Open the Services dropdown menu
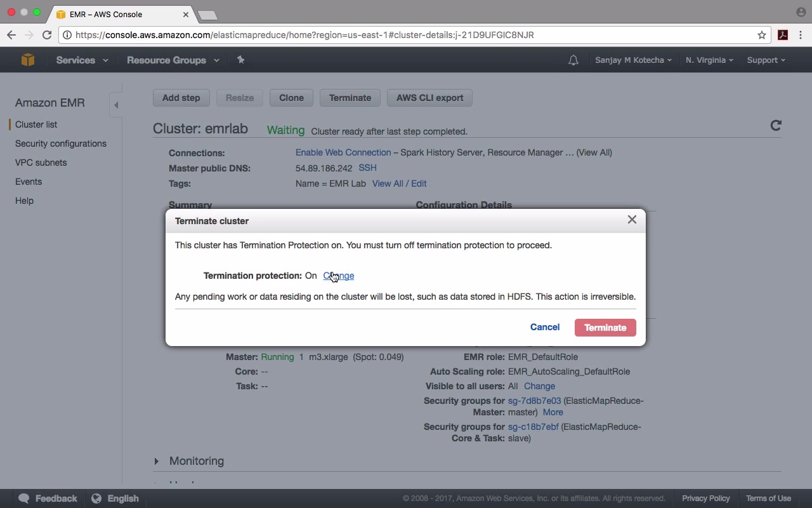This screenshot has width=812, height=508. click(x=82, y=60)
